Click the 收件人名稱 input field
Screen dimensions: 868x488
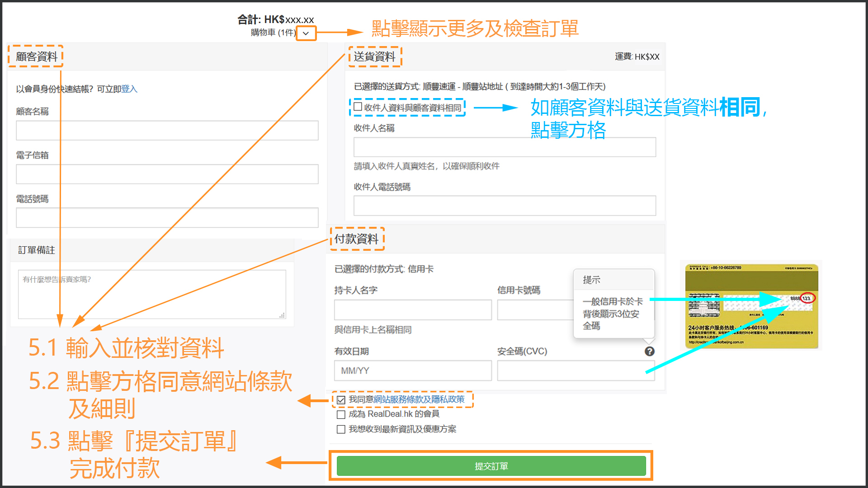click(505, 147)
